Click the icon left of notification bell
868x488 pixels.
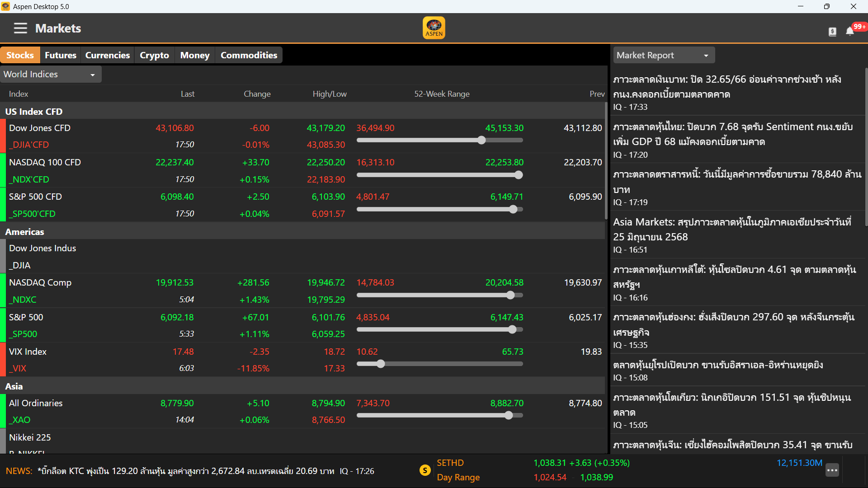(x=832, y=32)
